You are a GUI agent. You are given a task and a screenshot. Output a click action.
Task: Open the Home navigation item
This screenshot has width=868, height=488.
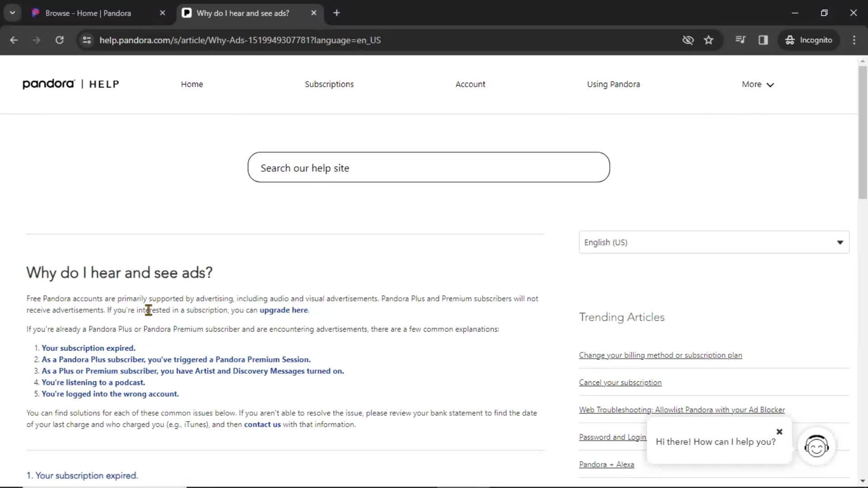coord(192,84)
